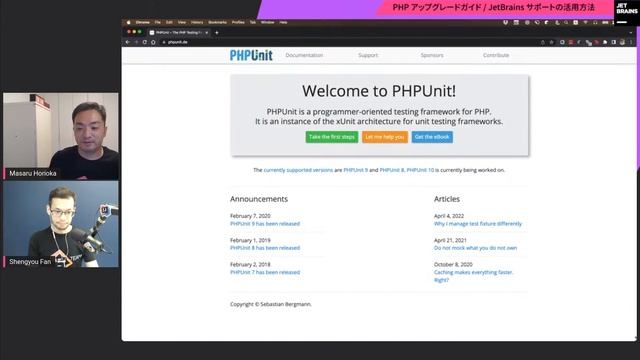Open Wi-Fi status in menu bar
This screenshot has height=360, width=640.
tap(586, 22)
